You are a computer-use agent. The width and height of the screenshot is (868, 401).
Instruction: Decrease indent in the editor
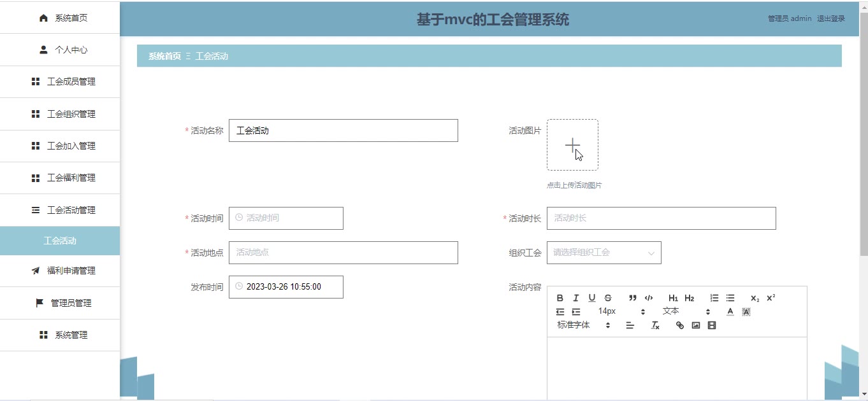coord(560,312)
